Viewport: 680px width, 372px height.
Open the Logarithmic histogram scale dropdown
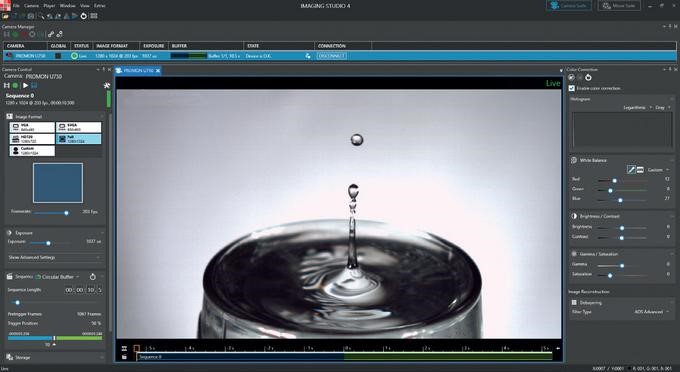click(x=637, y=107)
